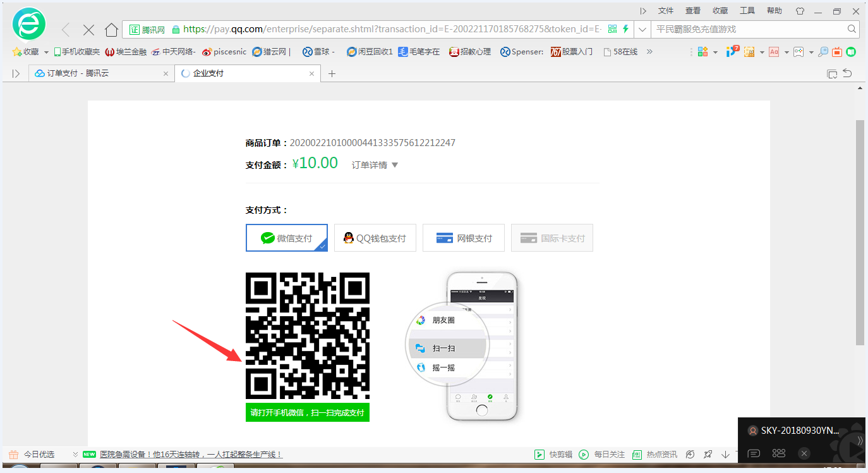Switch to 订单支付 - 腾讯云 tab
The image size is (868, 473).
101,73
